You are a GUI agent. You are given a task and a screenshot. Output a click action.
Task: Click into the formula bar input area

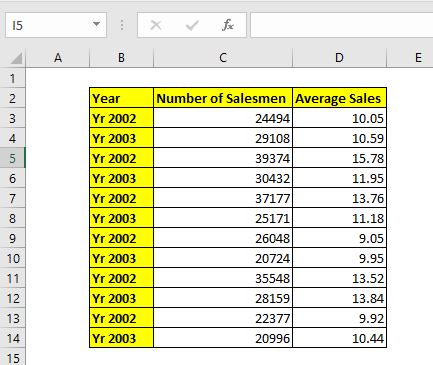[x=342, y=25]
